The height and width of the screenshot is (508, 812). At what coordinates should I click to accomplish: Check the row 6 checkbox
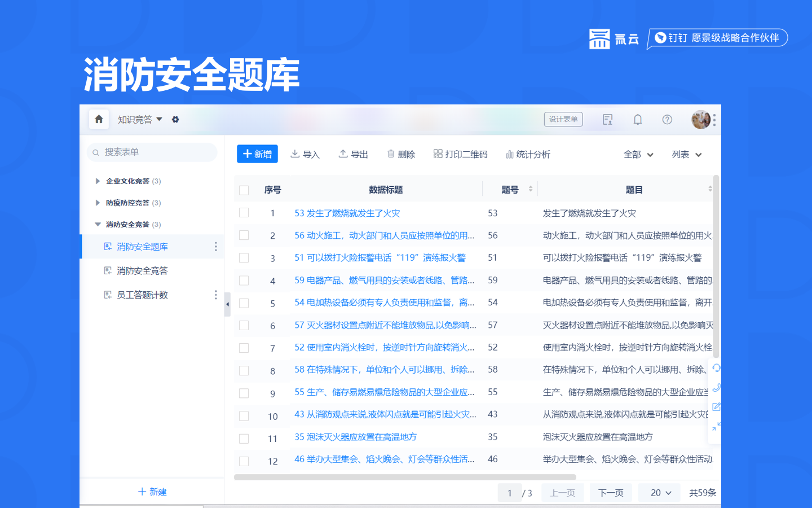coord(244,326)
